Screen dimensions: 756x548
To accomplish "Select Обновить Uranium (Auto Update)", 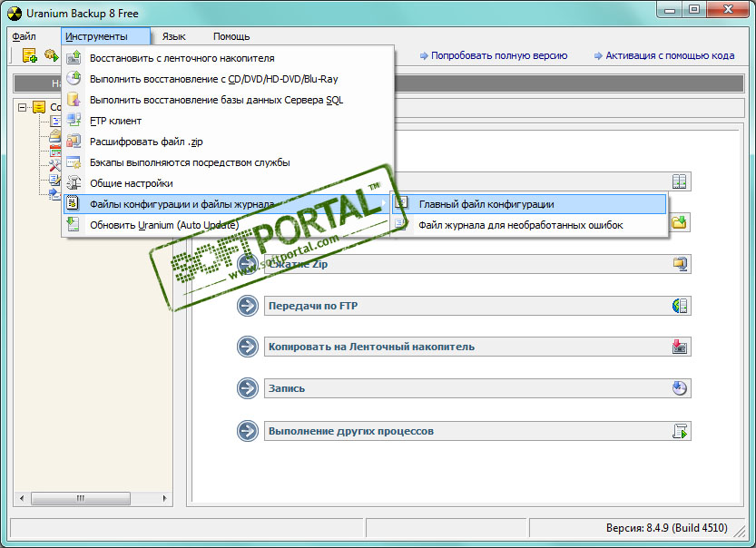I will pyautogui.click(x=228, y=225).
